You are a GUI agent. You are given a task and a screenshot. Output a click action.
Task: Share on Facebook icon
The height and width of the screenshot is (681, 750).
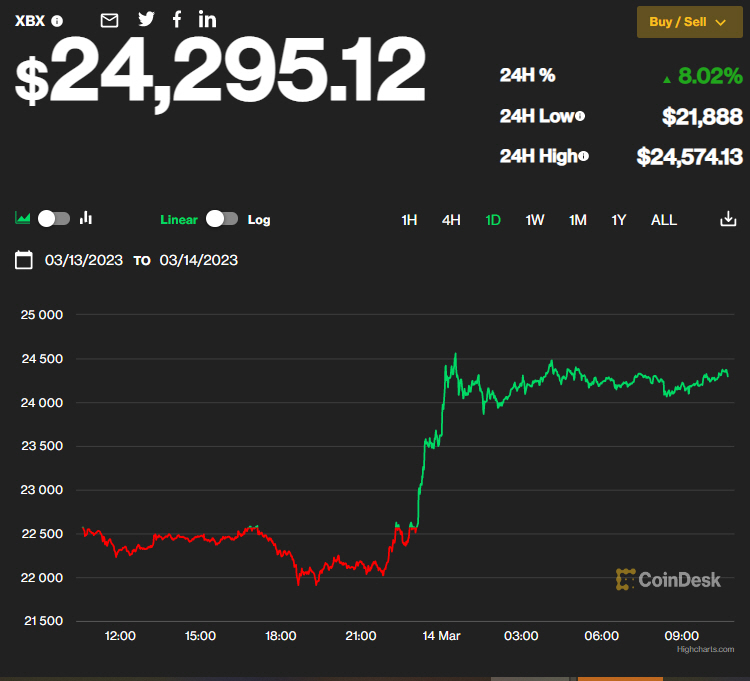point(177,19)
